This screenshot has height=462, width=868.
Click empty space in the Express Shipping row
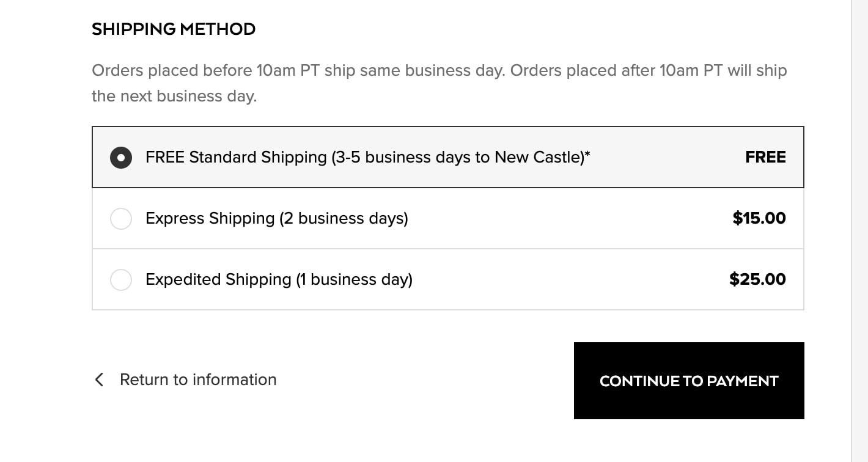click(x=568, y=218)
